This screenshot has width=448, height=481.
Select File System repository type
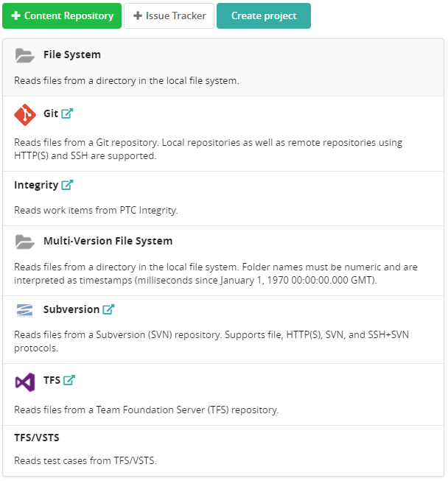72,55
